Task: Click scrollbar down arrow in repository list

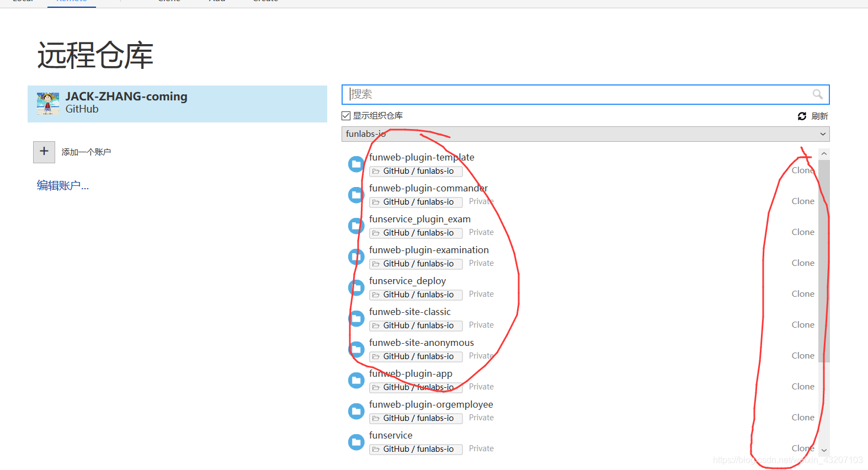Action: click(x=824, y=450)
